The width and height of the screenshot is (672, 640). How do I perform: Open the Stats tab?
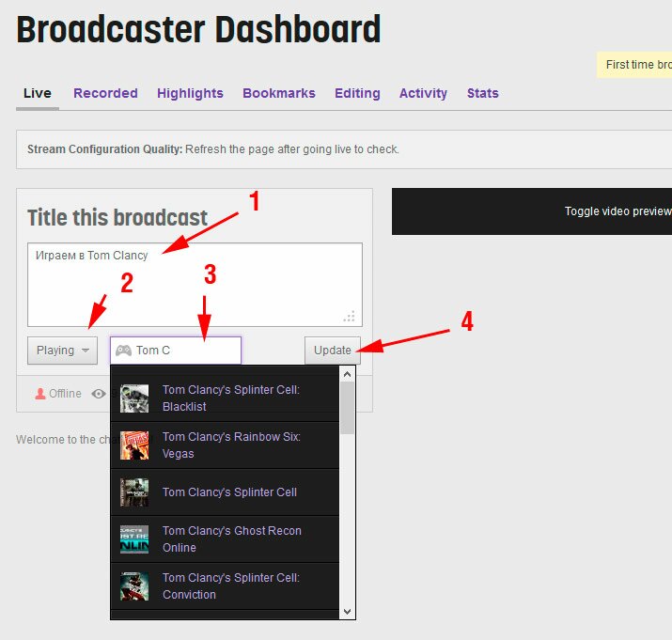(x=482, y=93)
